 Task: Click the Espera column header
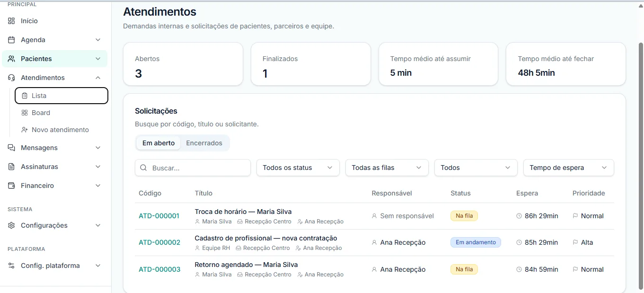527,193
